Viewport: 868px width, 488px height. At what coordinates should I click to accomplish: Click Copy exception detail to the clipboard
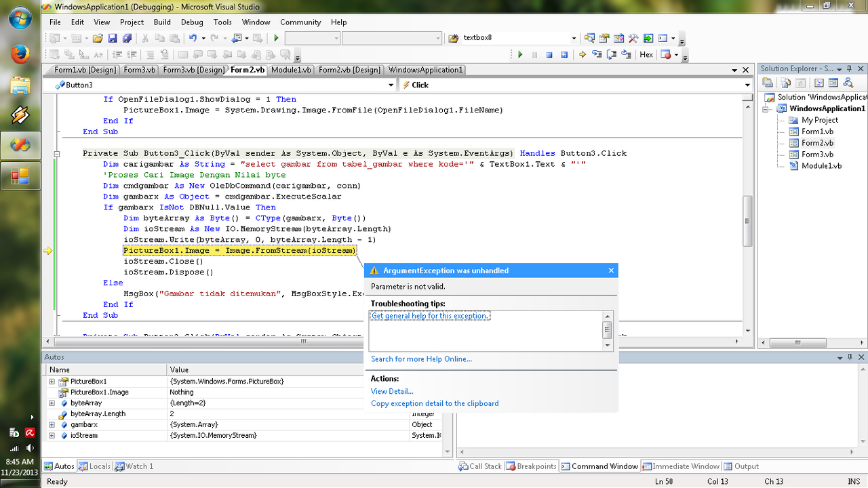435,403
